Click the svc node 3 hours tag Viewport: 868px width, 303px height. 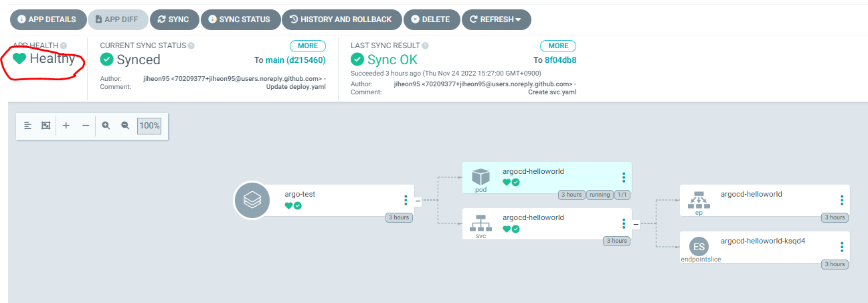coord(616,241)
